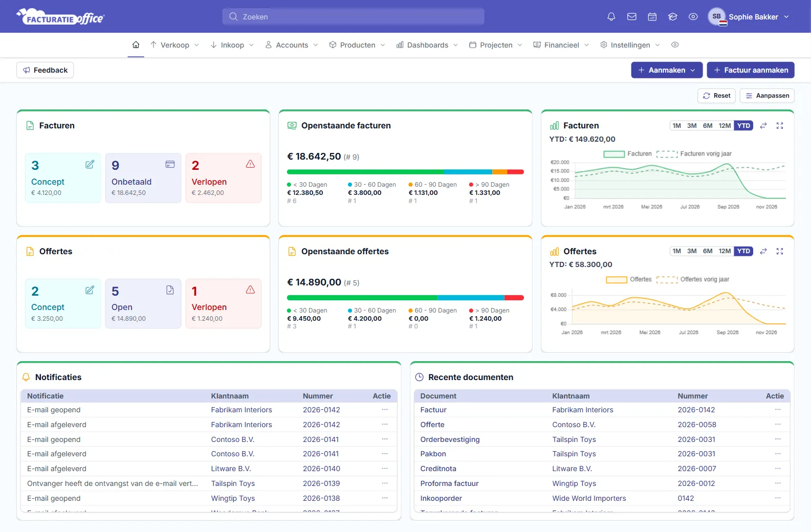The image size is (811, 532).
Task: Click green segment of Openstaande facturen bar
Action: 365,172
